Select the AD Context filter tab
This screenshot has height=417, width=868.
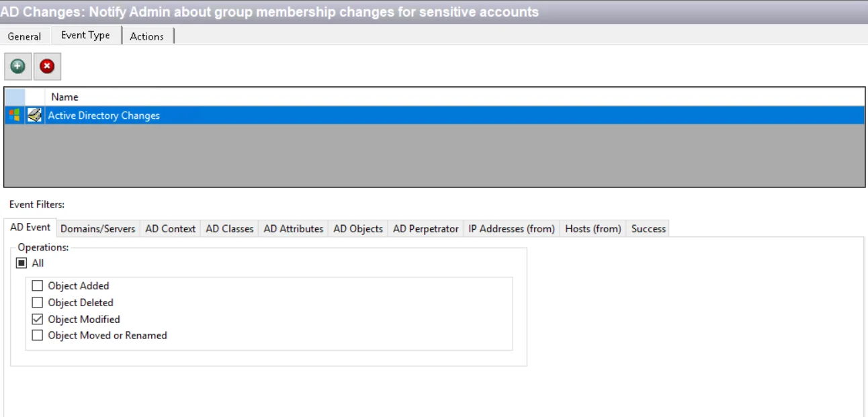point(171,229)
